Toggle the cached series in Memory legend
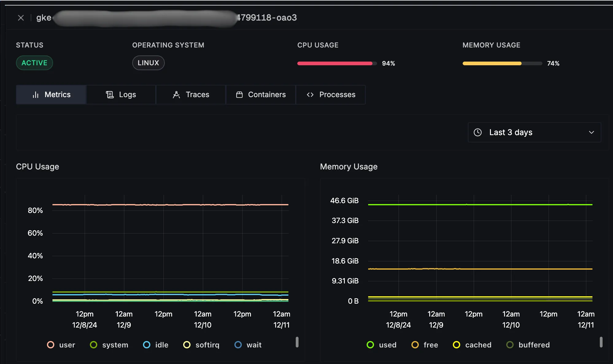Image resolution: width=613 pixels, height=364 pixels. point(472,345)
